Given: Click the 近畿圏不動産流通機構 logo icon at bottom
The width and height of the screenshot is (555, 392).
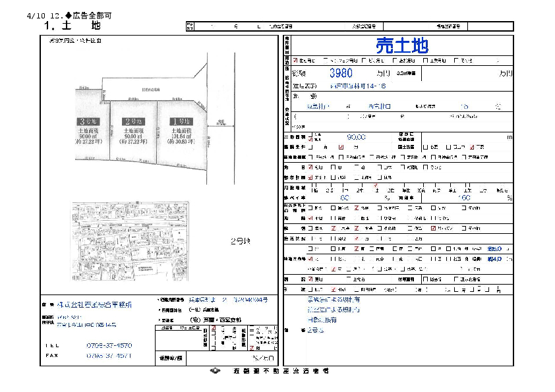Looking at the screenshot, I should pos(216,371).
